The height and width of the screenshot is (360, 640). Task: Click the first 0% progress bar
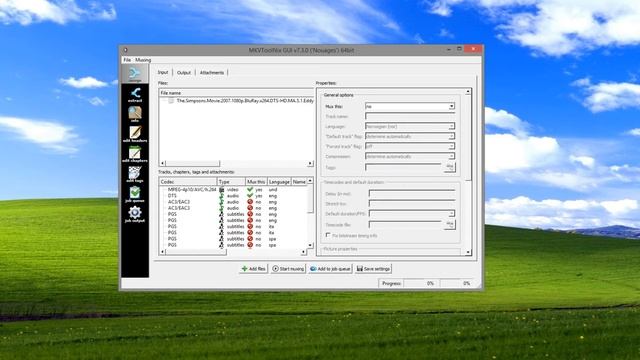point(421,283)
